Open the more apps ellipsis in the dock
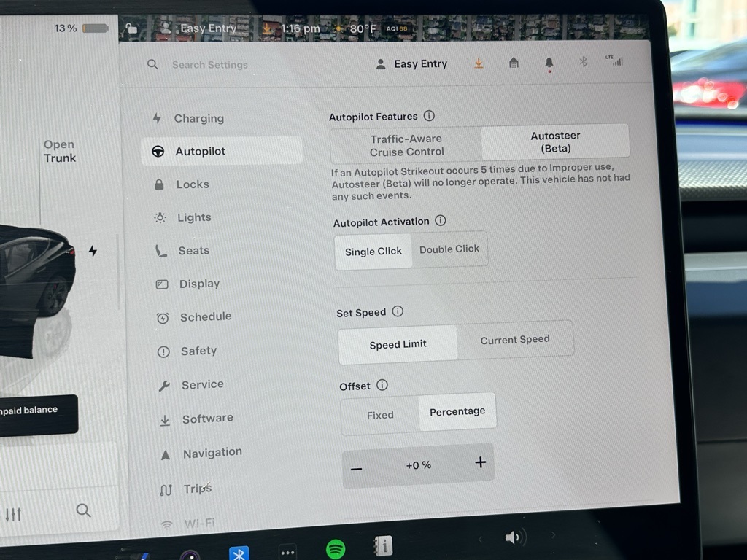 tap(287, 553)
